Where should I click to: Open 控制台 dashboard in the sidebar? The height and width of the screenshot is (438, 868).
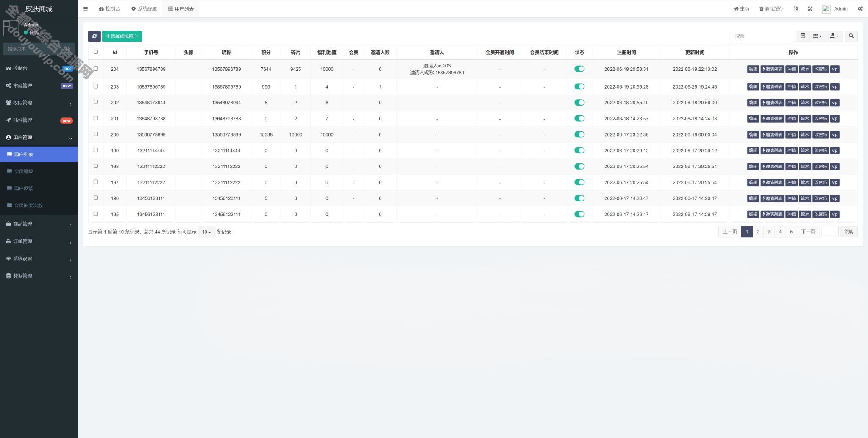39,68
